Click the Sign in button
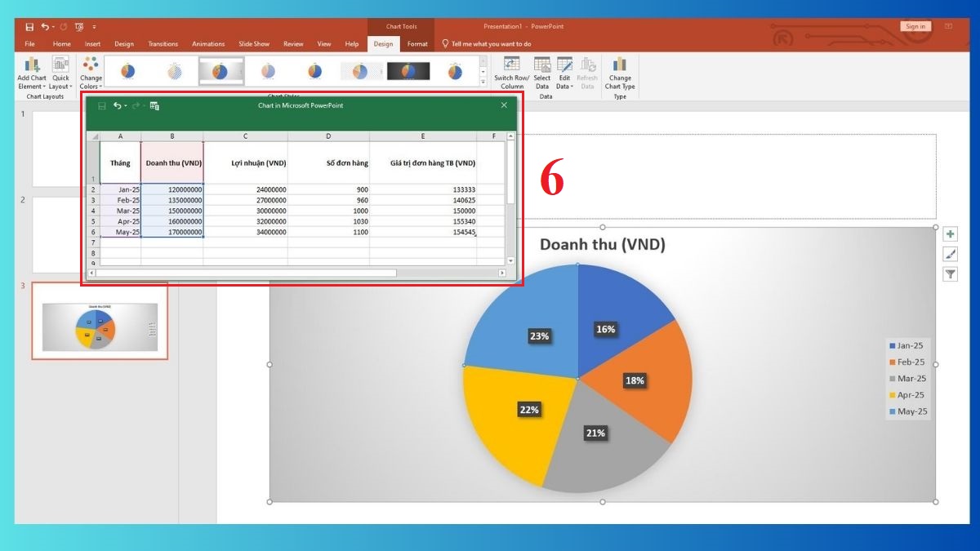 coord(915,25)
